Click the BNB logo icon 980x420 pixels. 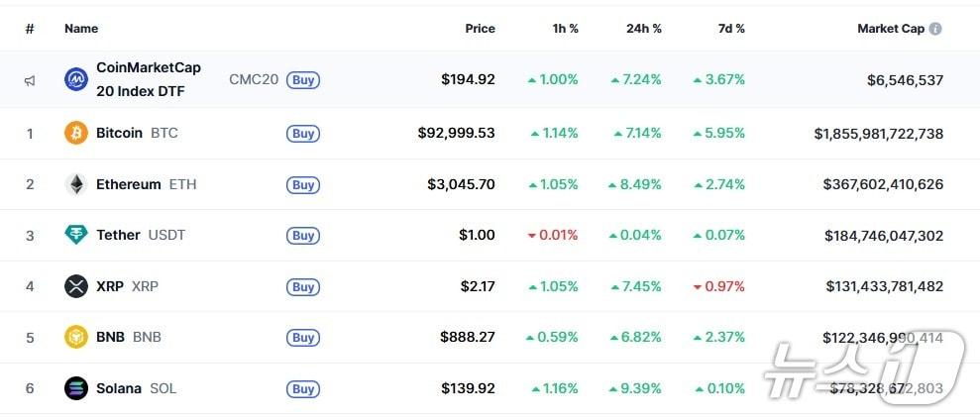[76, 337]
